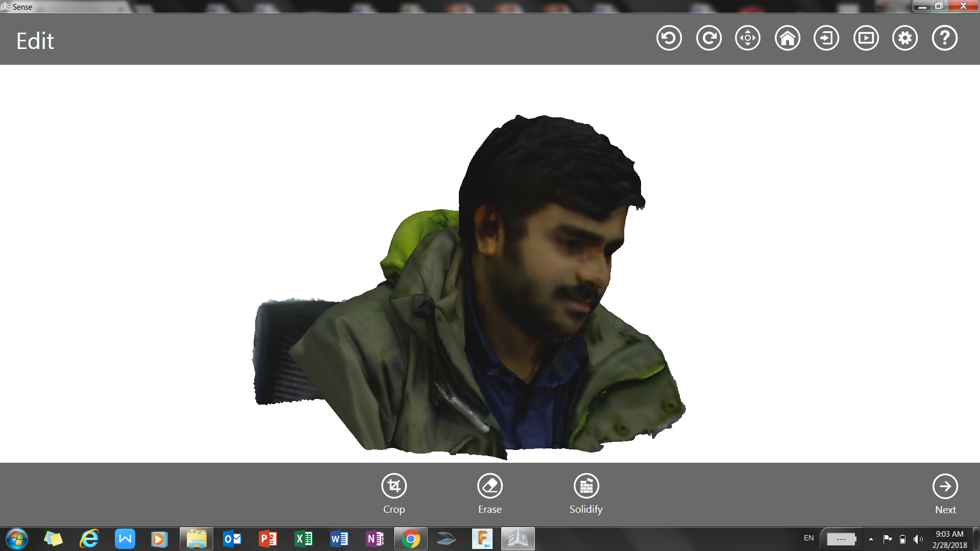980x551 pixels.
Task: Open the Settings gear icon
Action: pyautogui.click(x=905, y=38)
